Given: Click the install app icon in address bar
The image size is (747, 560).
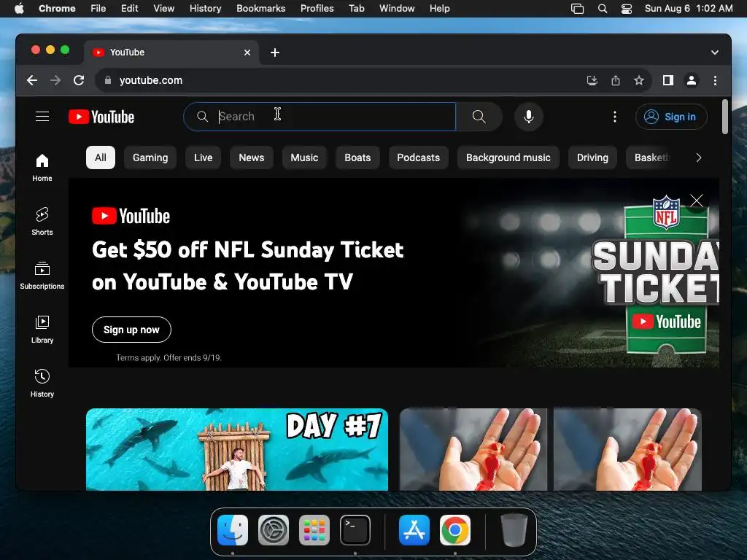Looking at the screenshot, I should pyautogui.click(x=592, y=80).
